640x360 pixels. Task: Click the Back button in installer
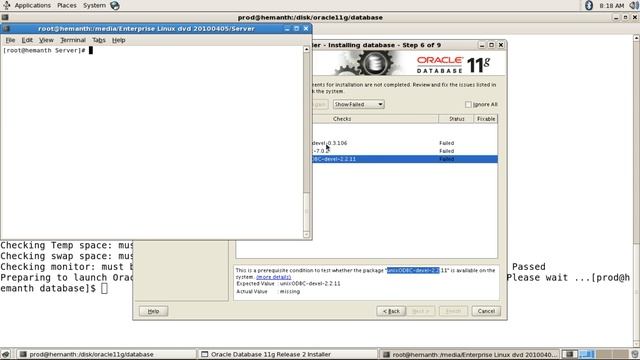pos(391,311)
